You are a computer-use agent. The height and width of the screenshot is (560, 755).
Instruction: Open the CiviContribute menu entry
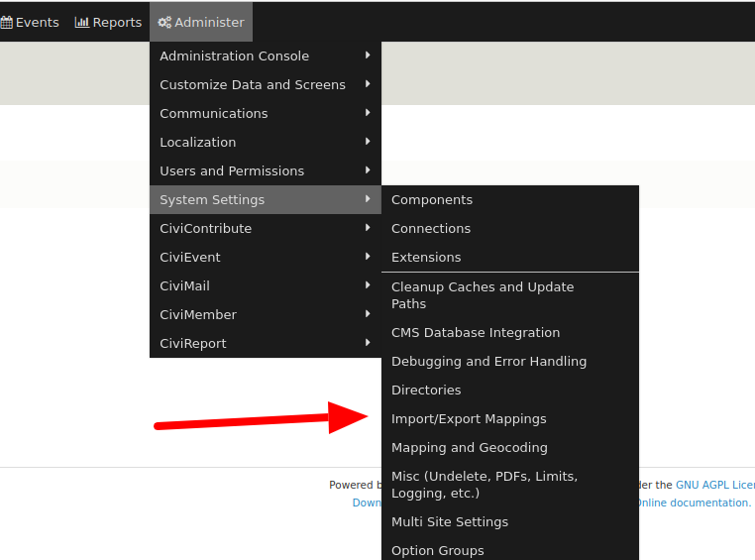(266, 229)
